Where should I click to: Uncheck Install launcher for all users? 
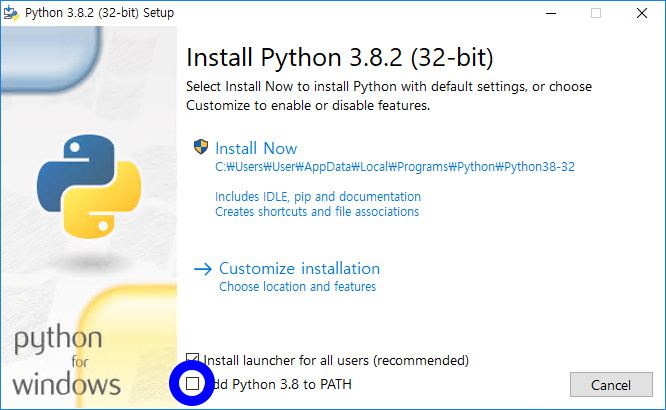pyautogui.click(x=192, y=359)
